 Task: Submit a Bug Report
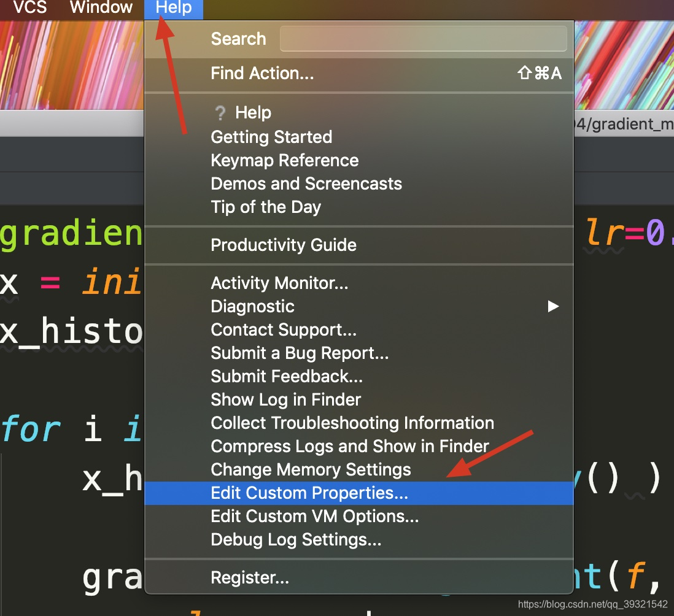pos(300,353)
